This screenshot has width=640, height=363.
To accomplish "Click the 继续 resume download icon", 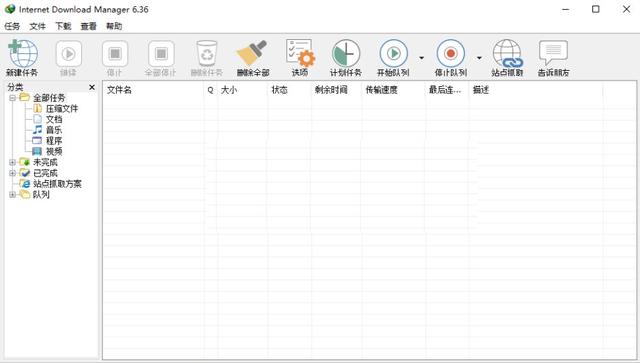I will [68, 53].
